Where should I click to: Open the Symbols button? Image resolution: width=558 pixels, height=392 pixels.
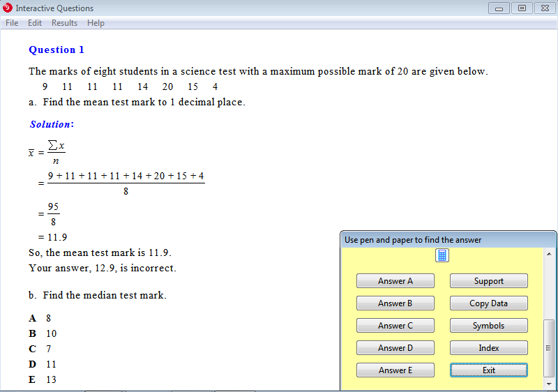(x=488, y=326)
